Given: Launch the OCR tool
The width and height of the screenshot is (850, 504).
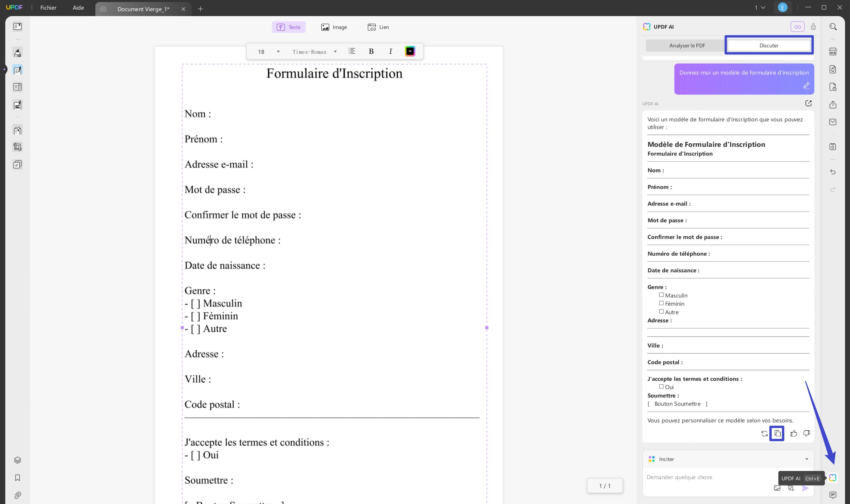Looking at the screenshot, I should coord(833,51).
